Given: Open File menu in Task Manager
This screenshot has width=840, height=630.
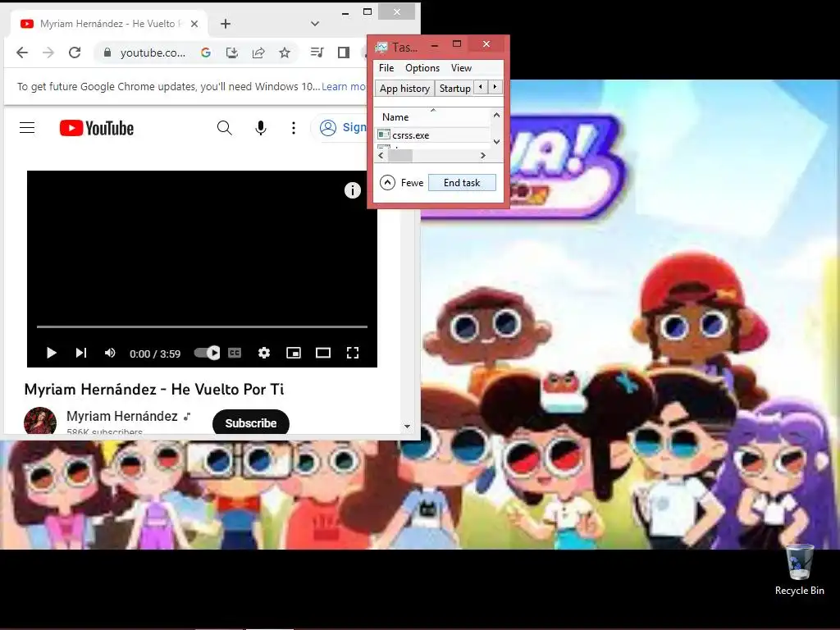Looking at the screenshot, I should 386,68.
